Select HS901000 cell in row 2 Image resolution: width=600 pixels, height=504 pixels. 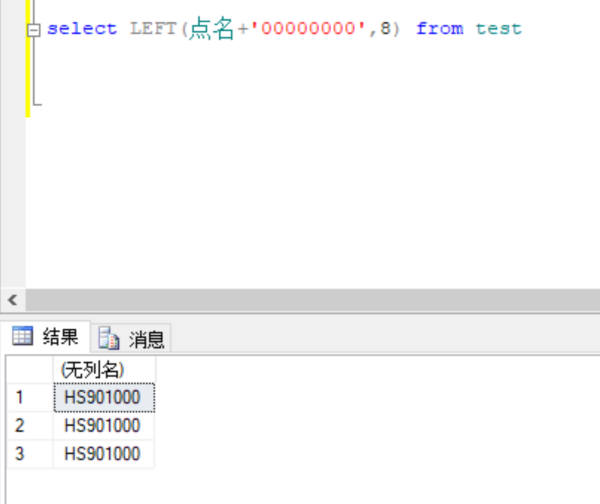coord(104,426)
